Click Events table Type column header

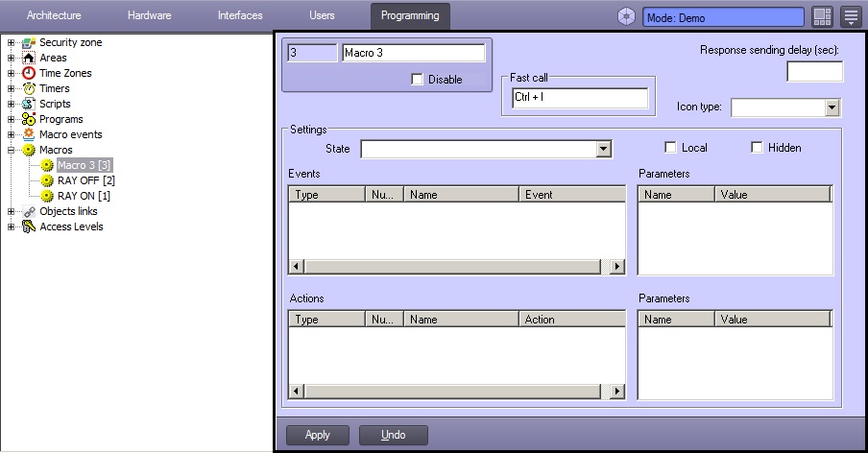pos(327,195)
